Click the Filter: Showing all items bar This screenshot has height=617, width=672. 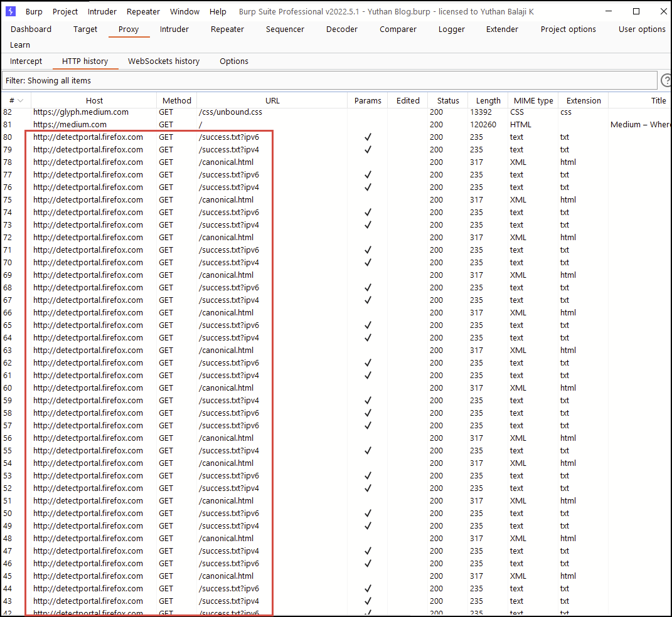[x=329, y=80]
